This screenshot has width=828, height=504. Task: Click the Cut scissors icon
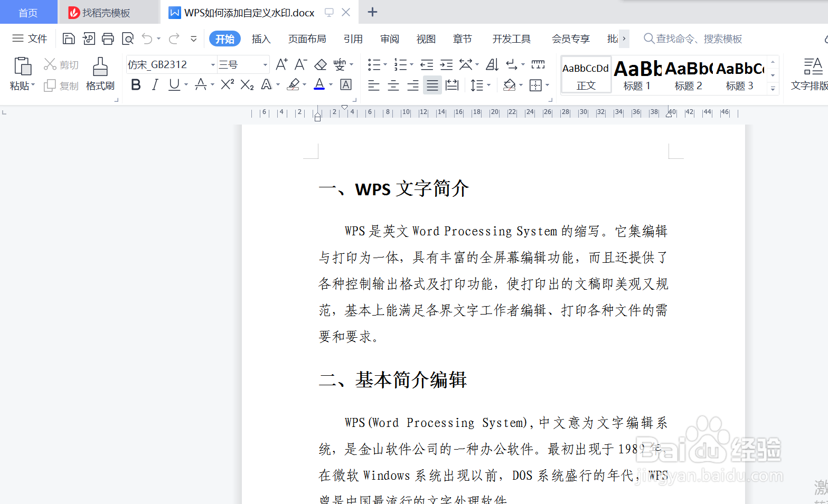click(x=50, y=64)
